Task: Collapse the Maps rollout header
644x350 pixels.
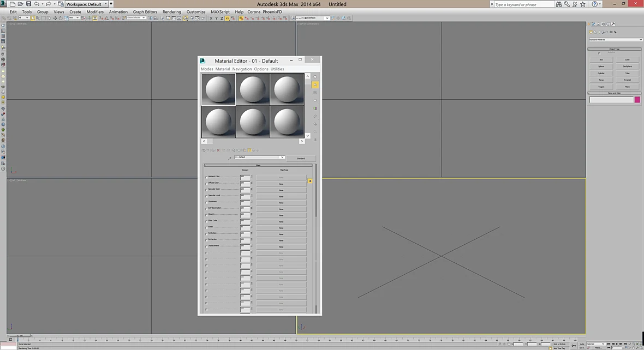Action: tap(258, 165)
